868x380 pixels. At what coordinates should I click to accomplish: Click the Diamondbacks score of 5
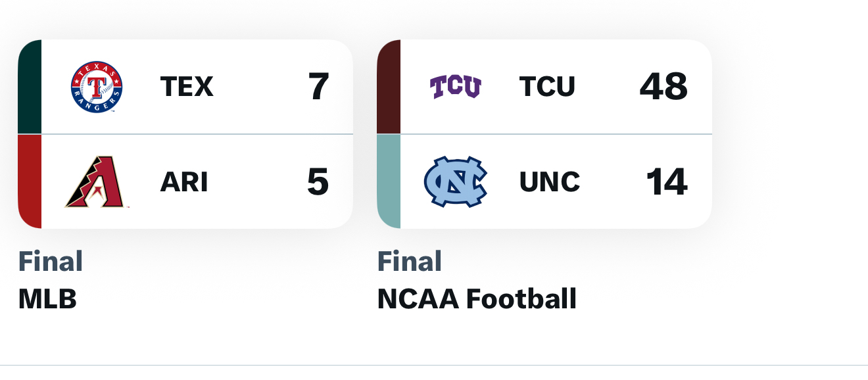click(318, 182)
